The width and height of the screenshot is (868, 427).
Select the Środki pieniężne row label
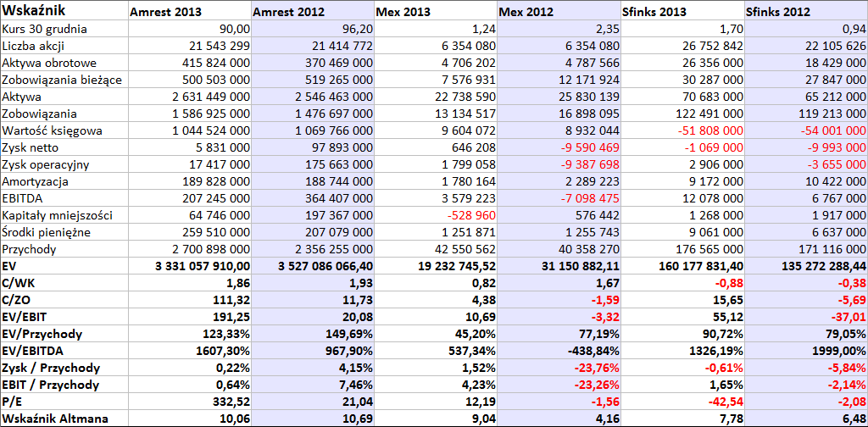pyautogui.click(x=64, y=232)
